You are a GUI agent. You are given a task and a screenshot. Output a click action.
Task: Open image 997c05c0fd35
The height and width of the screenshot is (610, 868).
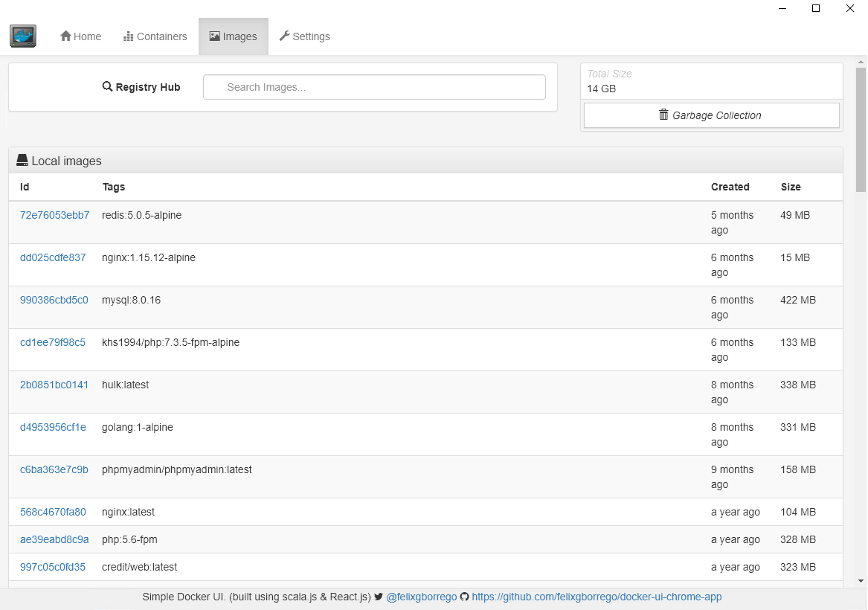coord(53,568)
